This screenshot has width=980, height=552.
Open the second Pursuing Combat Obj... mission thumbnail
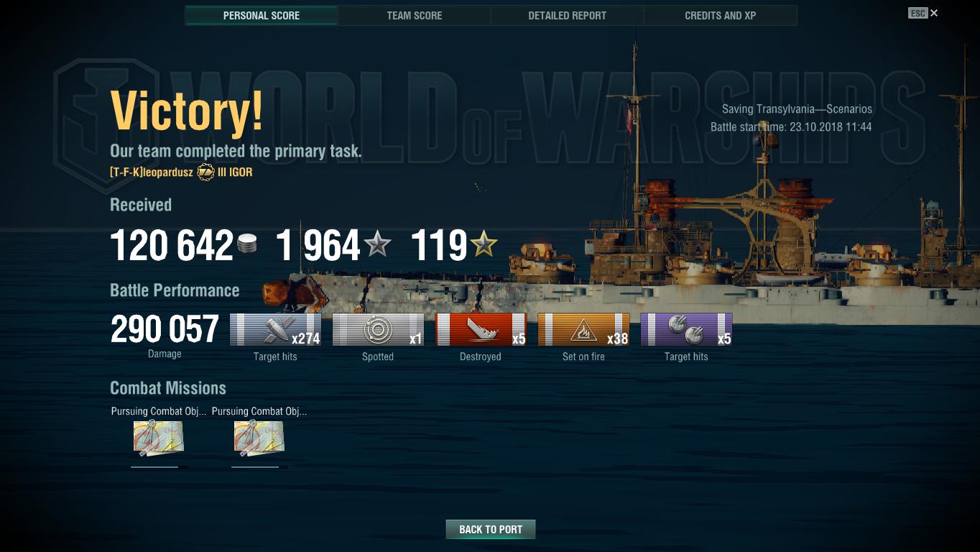click(259, 438)
